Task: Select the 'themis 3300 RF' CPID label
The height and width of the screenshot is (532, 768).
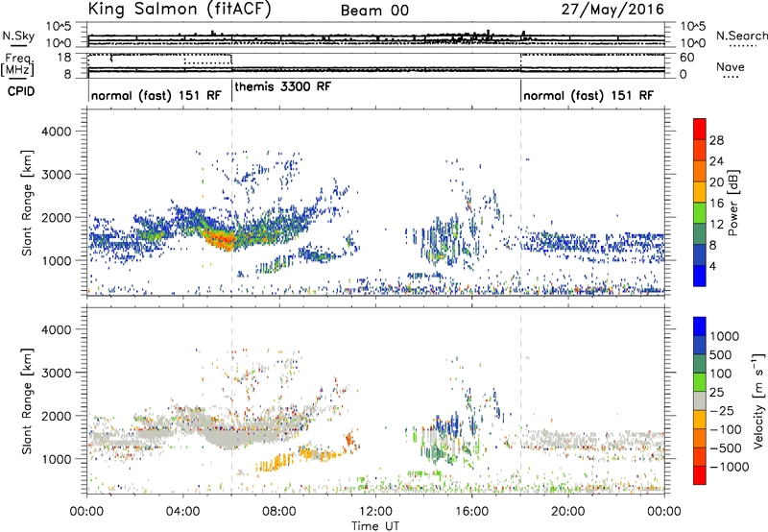Action: (x=283, y=86)
